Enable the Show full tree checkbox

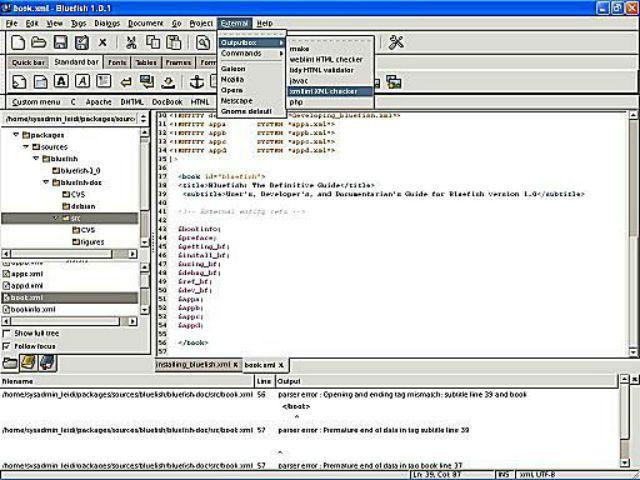click(8, 333)
